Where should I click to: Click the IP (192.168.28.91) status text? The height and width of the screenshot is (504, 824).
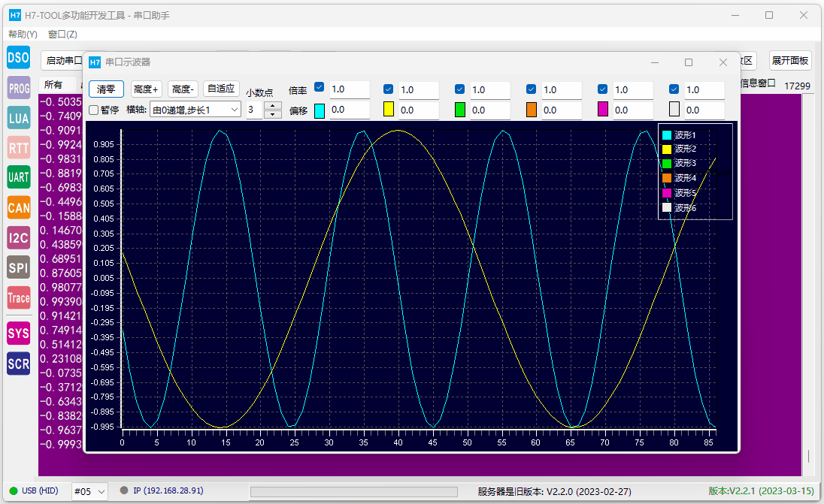tap(168, 490)
